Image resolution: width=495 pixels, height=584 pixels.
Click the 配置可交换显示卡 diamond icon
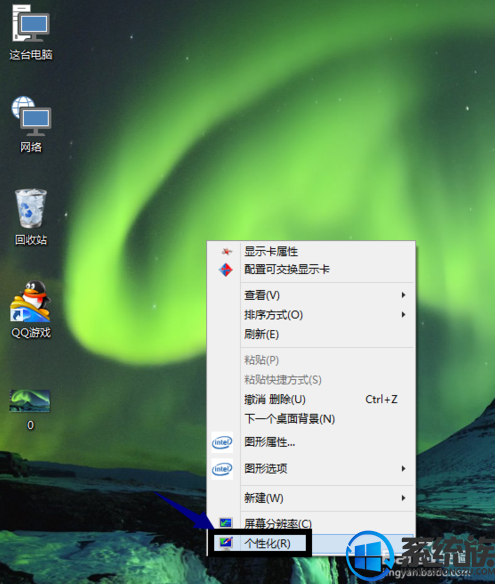[x=226, y=270]
